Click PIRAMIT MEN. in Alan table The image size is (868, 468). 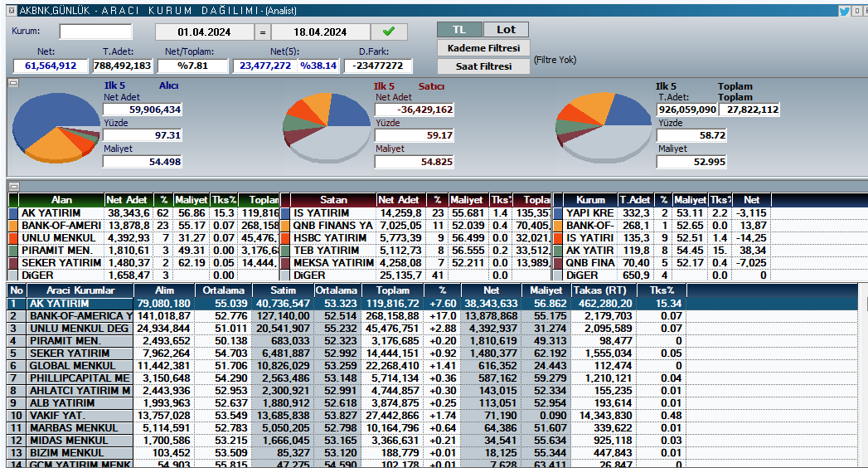(x=57, y=251)
